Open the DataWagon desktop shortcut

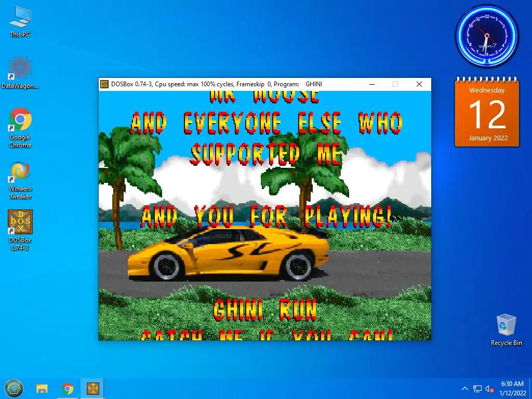click(20, 72)
